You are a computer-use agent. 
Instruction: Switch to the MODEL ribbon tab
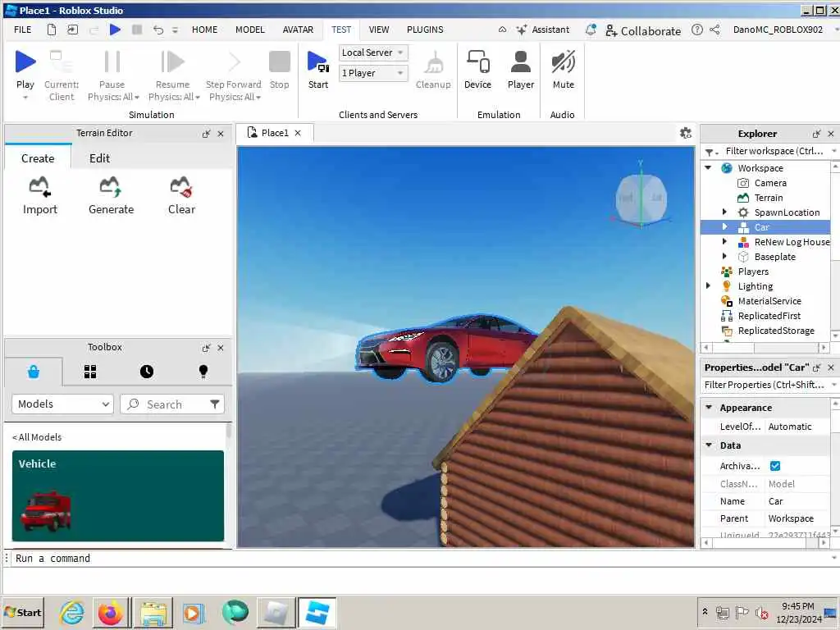pos(250,30)
